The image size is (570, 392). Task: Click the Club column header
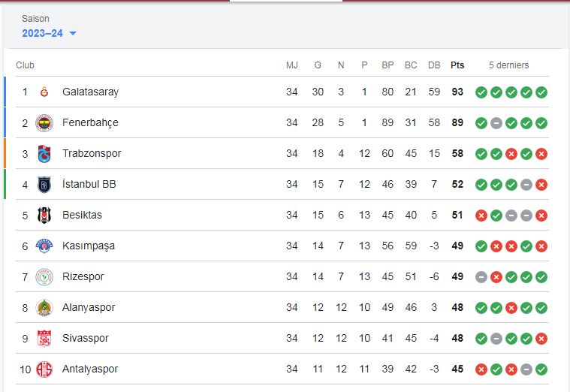point(26,65)
